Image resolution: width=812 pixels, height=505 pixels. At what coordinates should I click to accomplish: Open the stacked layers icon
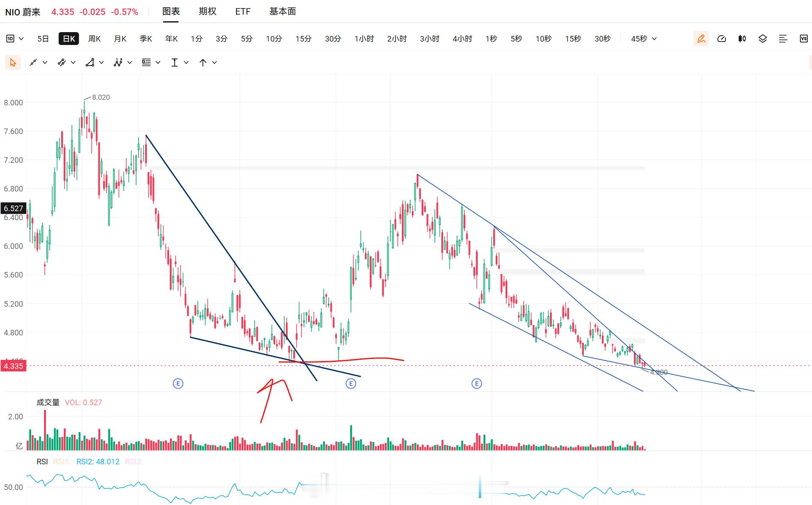(763, 39)
